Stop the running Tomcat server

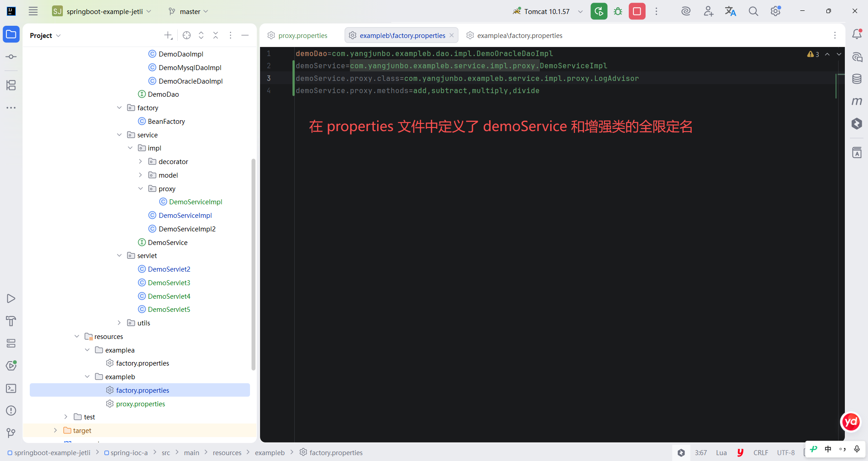coord(637,11)
